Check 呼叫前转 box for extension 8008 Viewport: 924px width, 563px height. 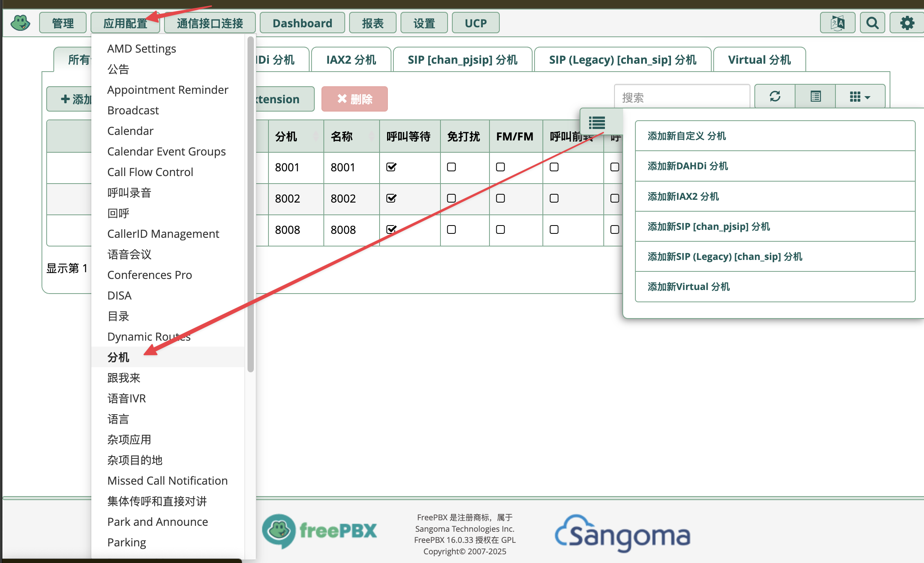554,229
